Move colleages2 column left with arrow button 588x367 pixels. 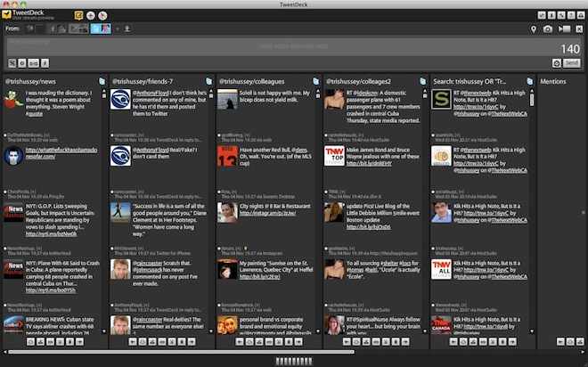[x=347, y=341]
